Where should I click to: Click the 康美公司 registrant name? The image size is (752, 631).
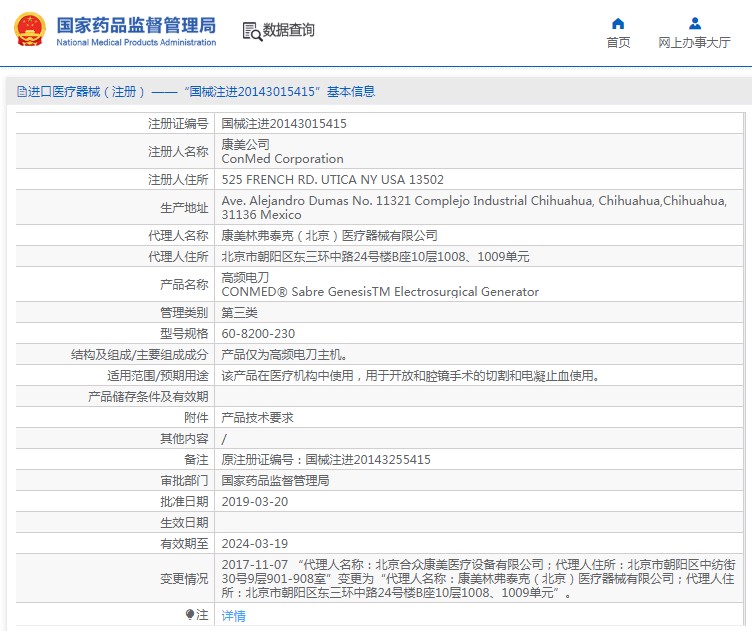(246, 144)
